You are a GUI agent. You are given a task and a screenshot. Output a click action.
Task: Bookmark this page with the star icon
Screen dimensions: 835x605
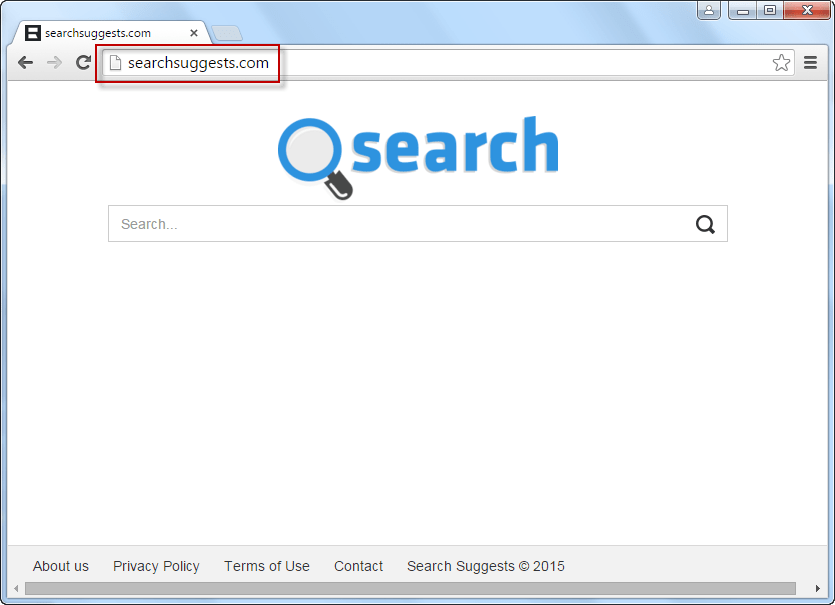click(x=781, y=63)
